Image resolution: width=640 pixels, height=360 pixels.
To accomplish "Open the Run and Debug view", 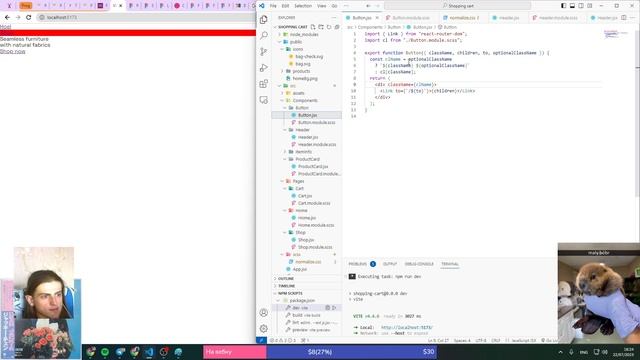I will pyautogui.click(x=264, y=68).
